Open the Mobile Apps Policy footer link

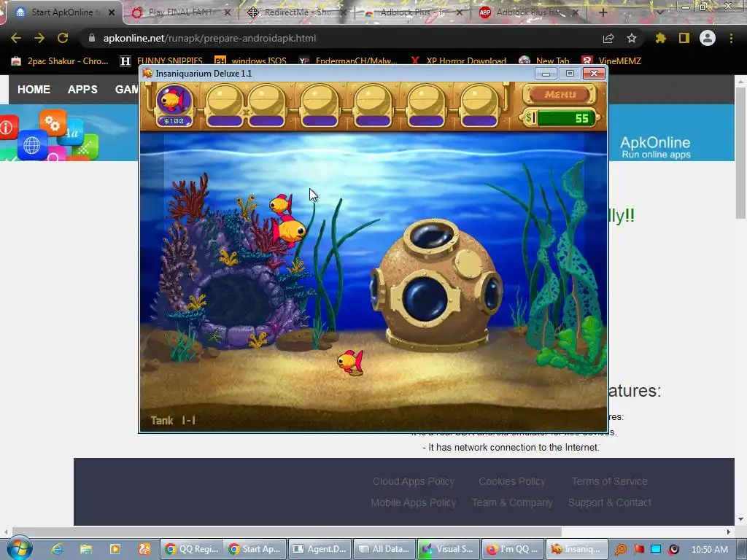(414, 502)
